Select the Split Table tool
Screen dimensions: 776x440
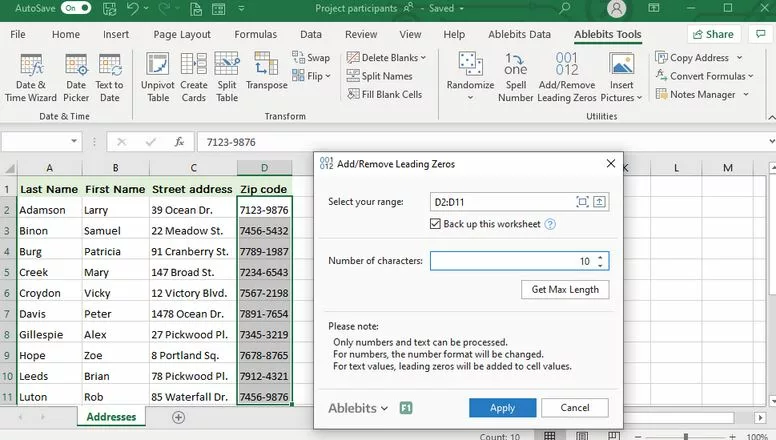pyautogui.click(x=227, y=77)
